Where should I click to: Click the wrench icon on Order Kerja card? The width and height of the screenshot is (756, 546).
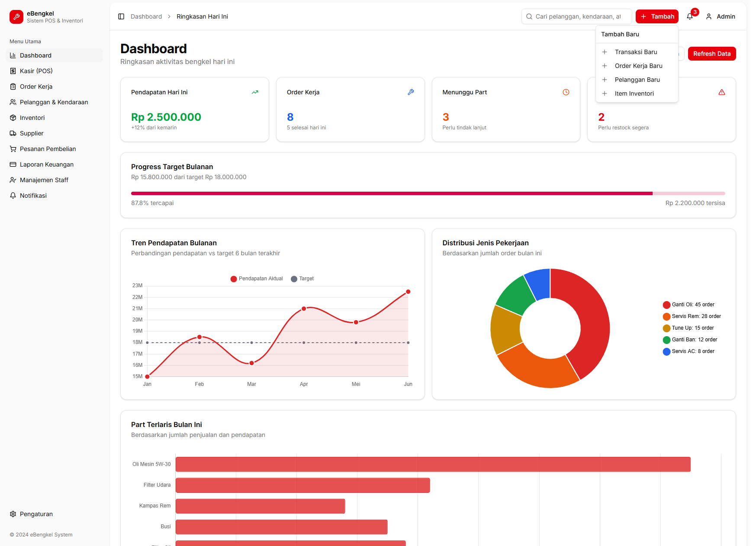click(x=410, y=92)
